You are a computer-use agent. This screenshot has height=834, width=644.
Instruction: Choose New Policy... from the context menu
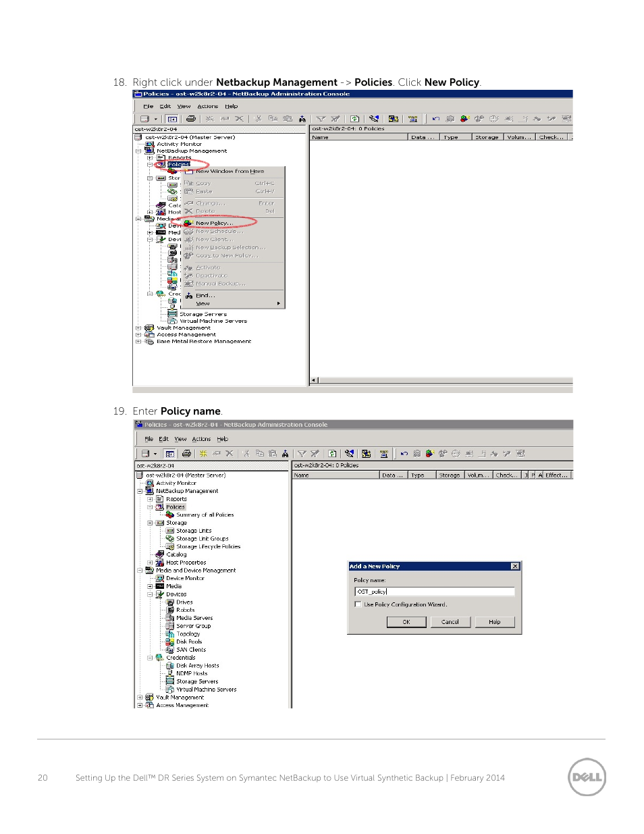coord(233,224)
